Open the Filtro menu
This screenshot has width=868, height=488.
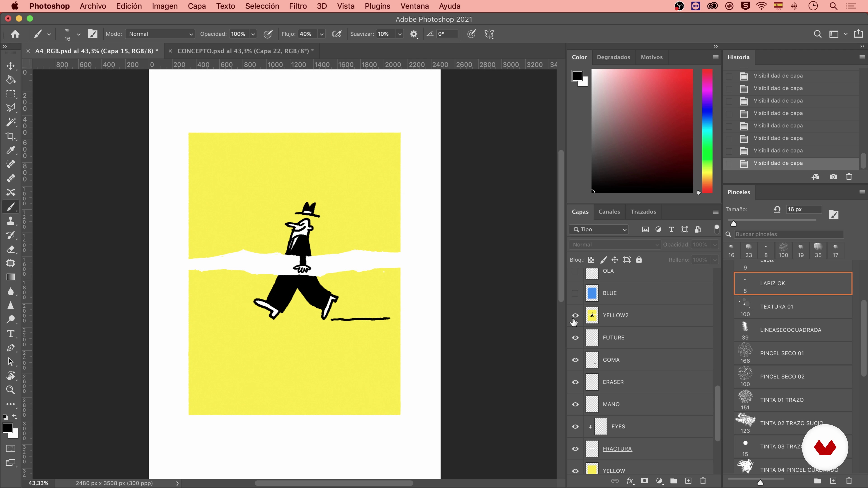coord(298,6)
